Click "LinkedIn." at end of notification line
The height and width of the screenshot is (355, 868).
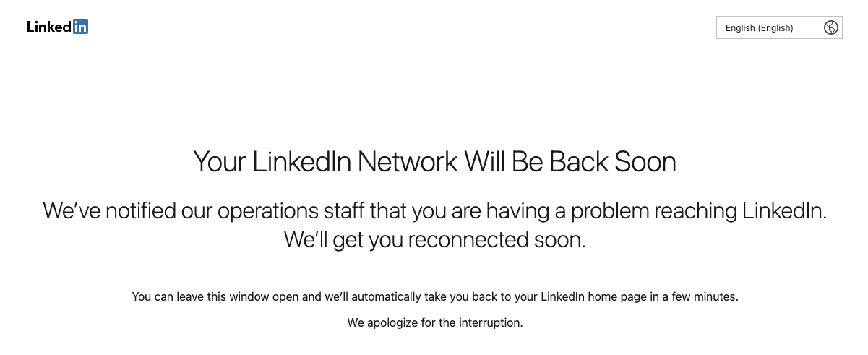tap(784, 210)
